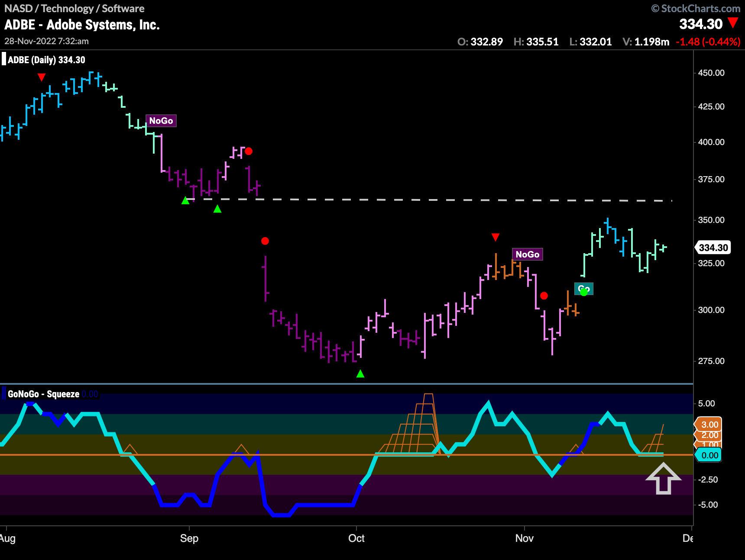745x560 pixels.
Task: Click the Oct label on time axis
Action: (356, 538)
